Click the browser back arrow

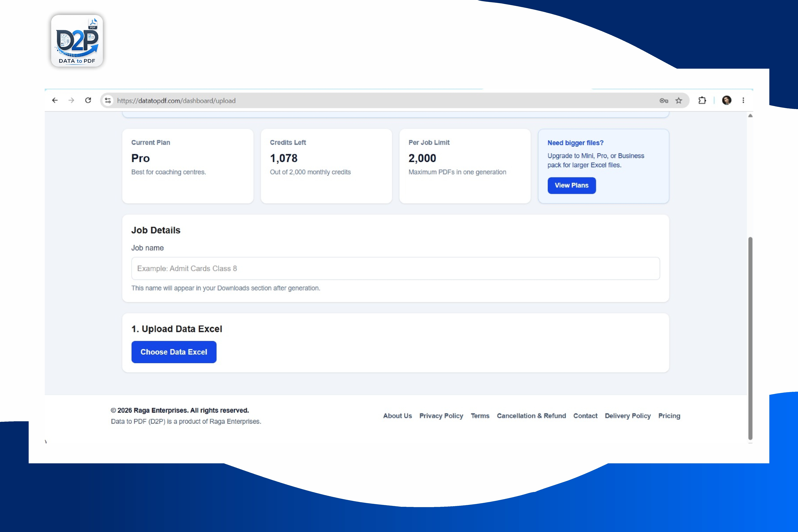[55, 100]
